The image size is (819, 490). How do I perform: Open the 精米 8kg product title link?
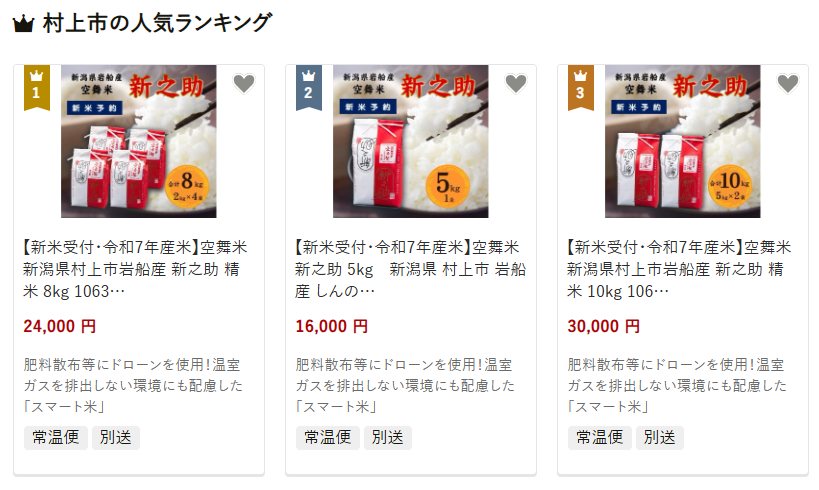tap(135, 269)
